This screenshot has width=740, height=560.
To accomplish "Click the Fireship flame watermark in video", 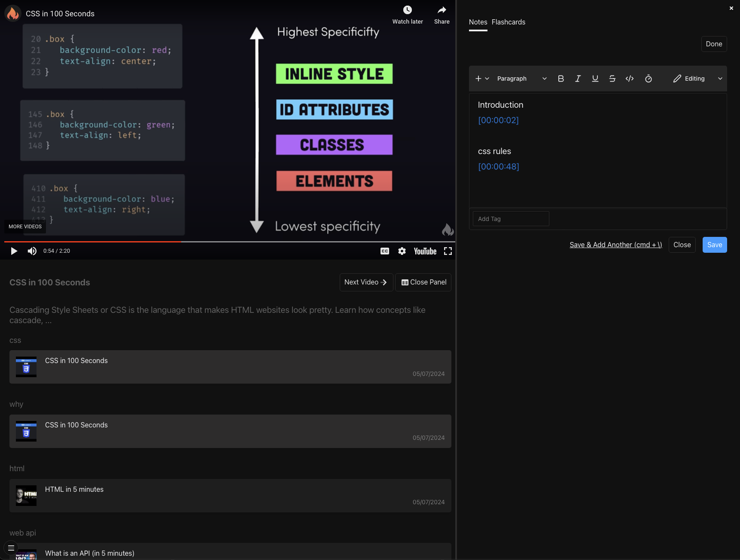I will pyautogui.click(x=448, y=230).
